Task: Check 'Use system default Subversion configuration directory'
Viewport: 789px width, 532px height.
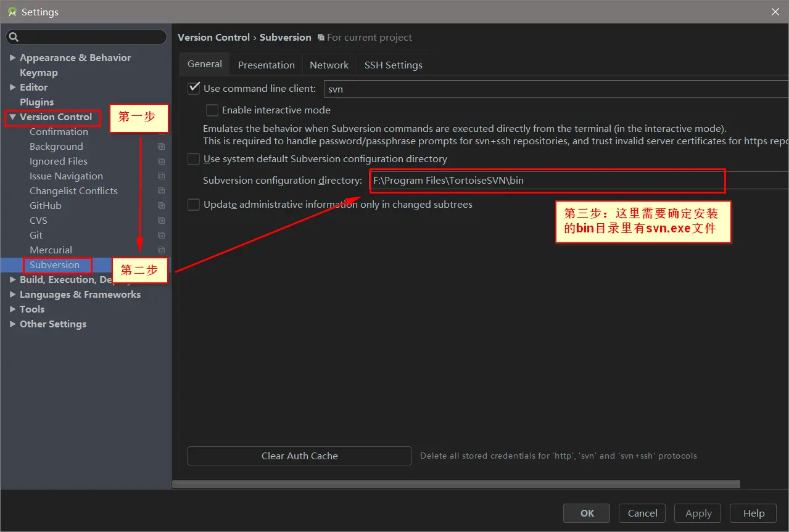Action: (194, 159)
